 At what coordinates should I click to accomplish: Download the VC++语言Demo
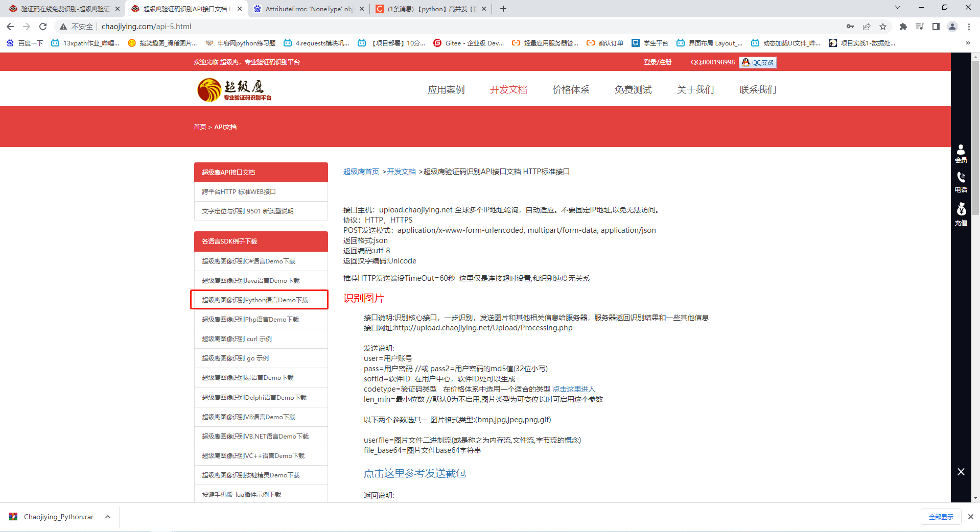[261, 456]
